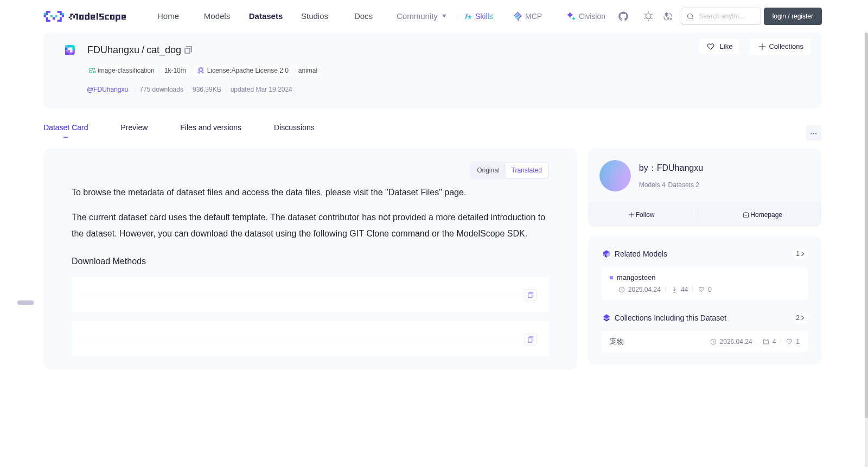
Task: Click the search input field
Action: click(721, 16)
